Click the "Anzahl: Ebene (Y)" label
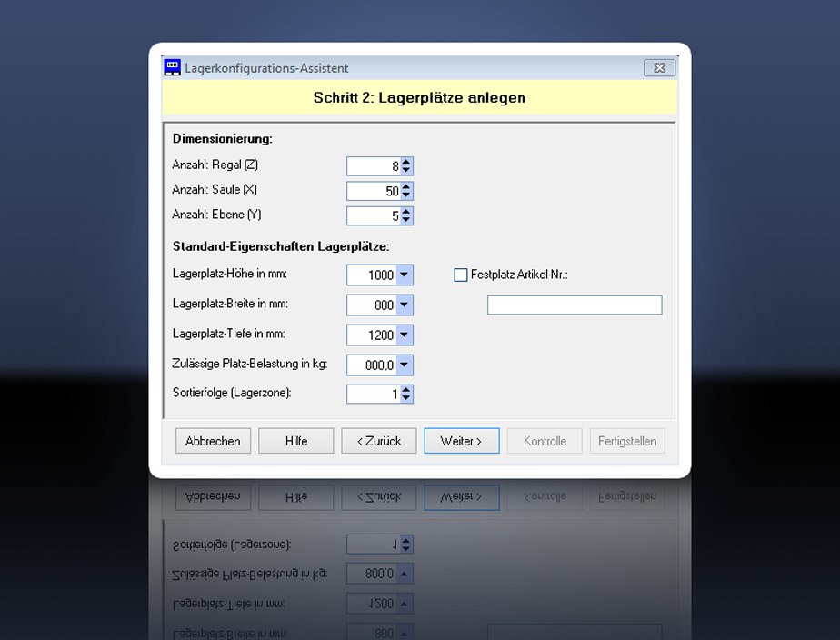Viewport: 840px width, 640px height. [216, 215]
